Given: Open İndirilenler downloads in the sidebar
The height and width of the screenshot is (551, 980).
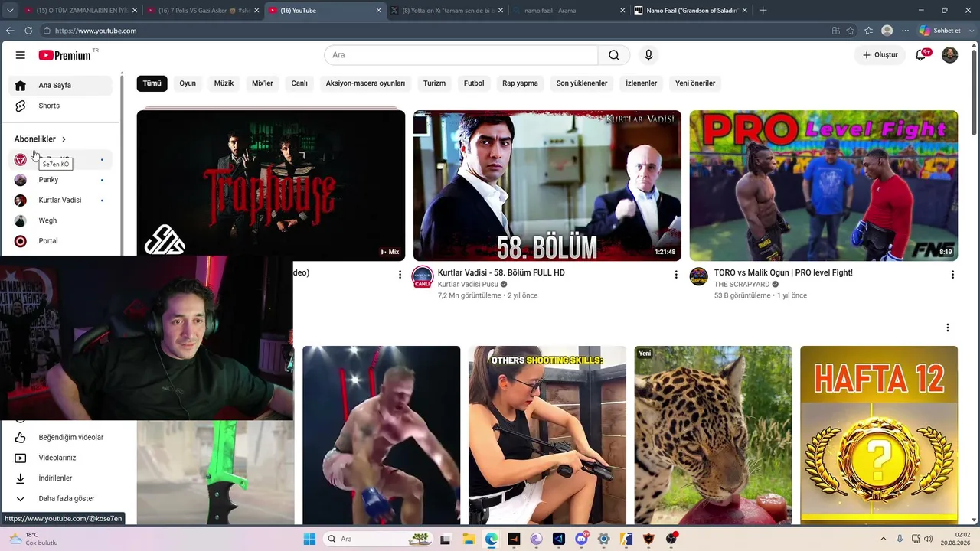Looking at the screenshot, I should (x=61, y=478).
